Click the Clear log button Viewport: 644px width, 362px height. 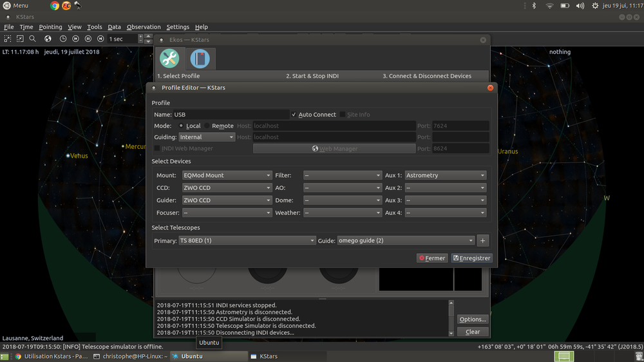tap(472, 332)
